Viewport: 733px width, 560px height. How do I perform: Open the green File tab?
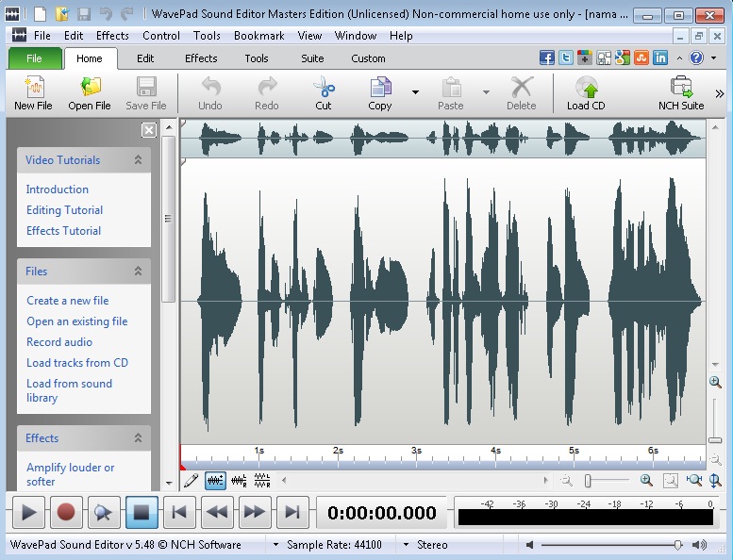[x=35, y=58]
